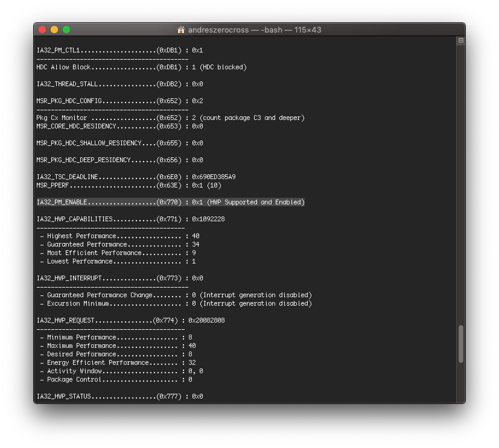
Task: Click the green zoom window button
Action: pyautogui.click(x=66, y=30)
